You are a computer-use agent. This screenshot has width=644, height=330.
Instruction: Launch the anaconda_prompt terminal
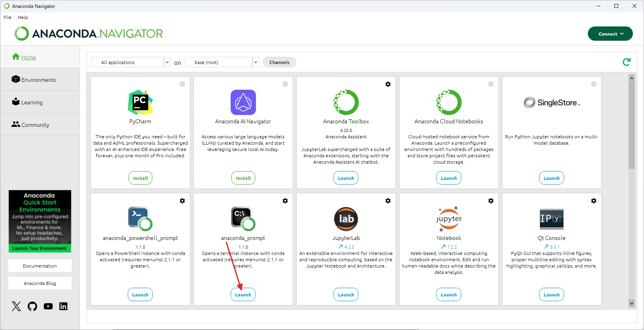(243, 295)
